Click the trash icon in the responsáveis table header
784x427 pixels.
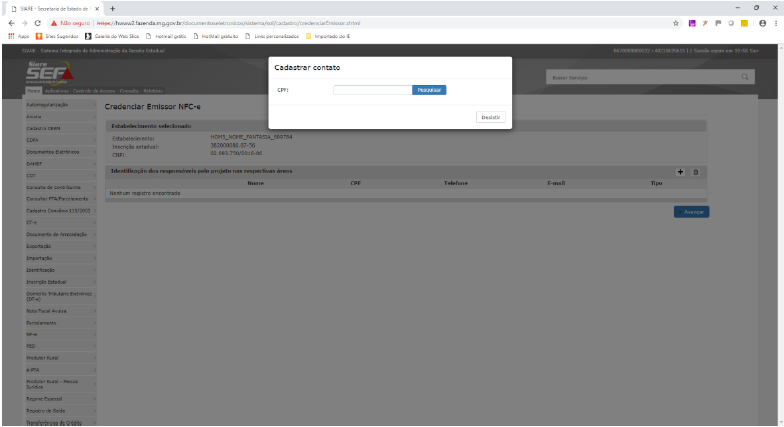point(696,172)
